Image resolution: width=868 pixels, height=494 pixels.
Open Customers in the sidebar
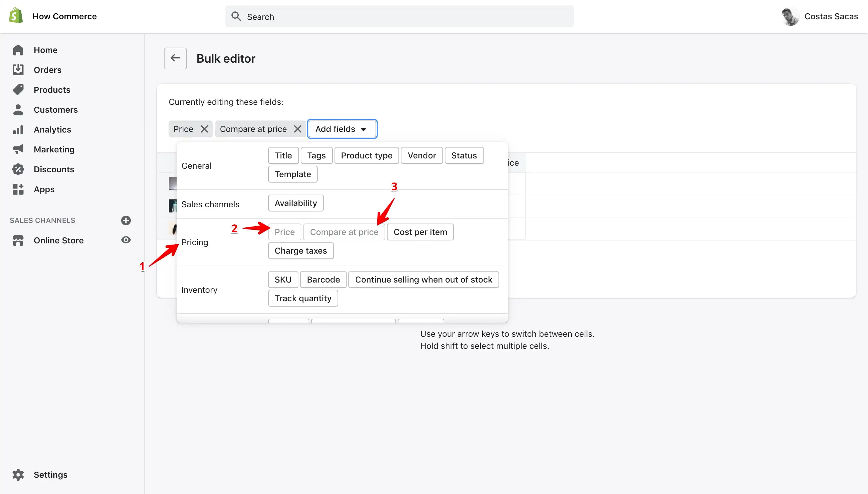pos(56,110)
